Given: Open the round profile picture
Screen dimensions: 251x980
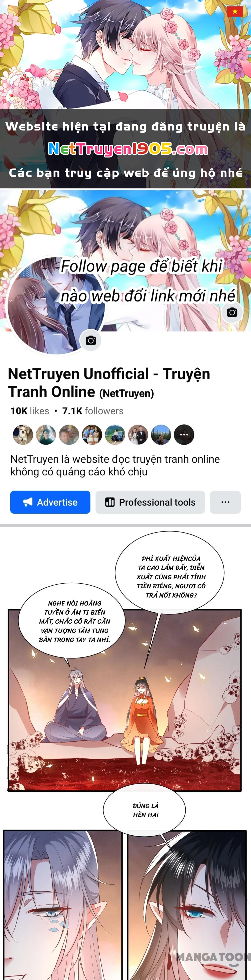Looking at the screenshot, I should (56, 305).
